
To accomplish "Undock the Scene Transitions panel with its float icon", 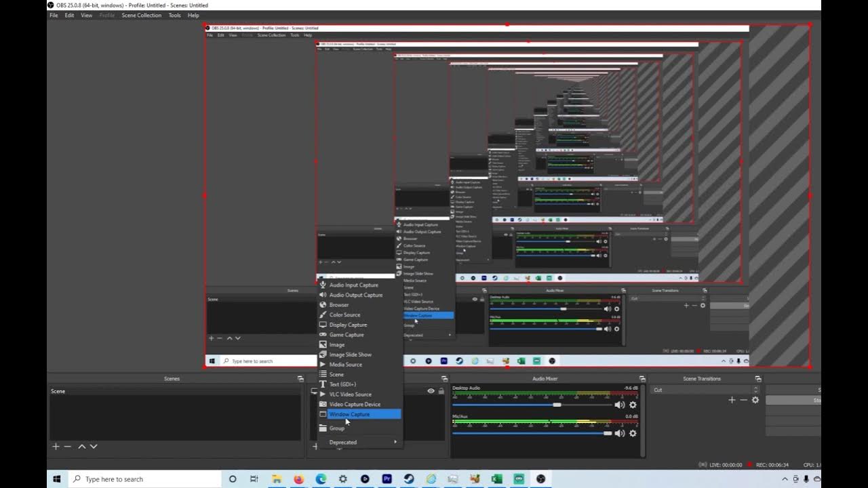I will [x=758, y=379].
